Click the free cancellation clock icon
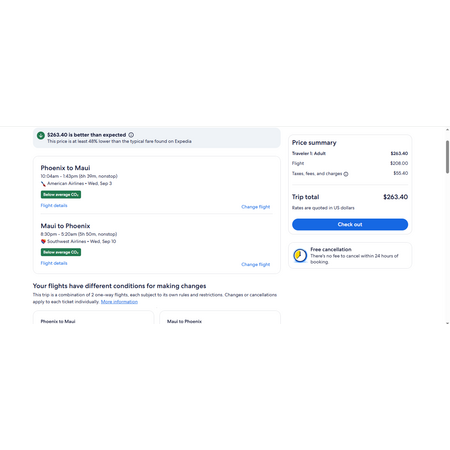This screenshot has height=450, width=450. click(300, 256)
